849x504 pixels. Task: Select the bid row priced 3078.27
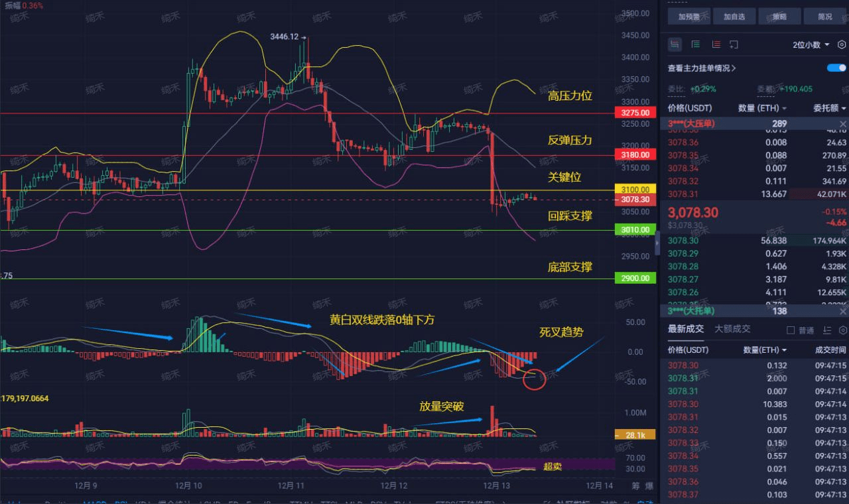click(755, 279)
